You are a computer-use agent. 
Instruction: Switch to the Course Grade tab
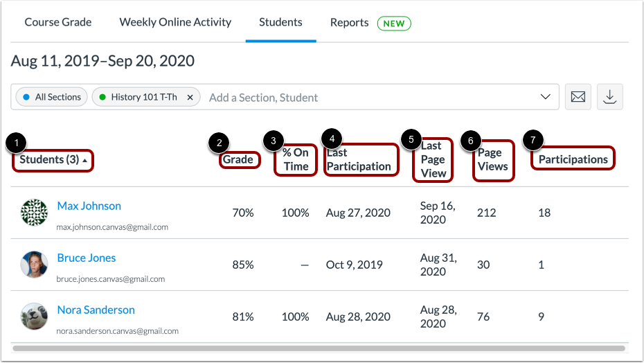click(58, 22)
